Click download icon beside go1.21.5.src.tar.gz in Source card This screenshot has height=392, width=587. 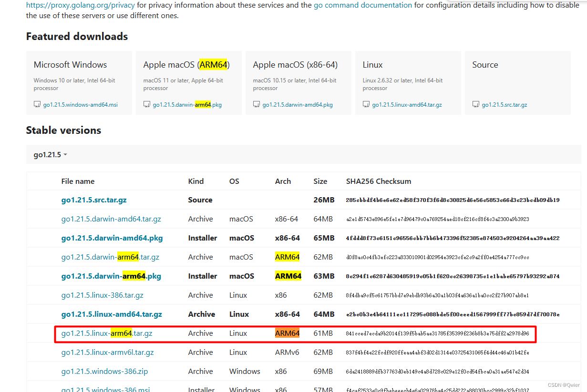pos(476,104)
